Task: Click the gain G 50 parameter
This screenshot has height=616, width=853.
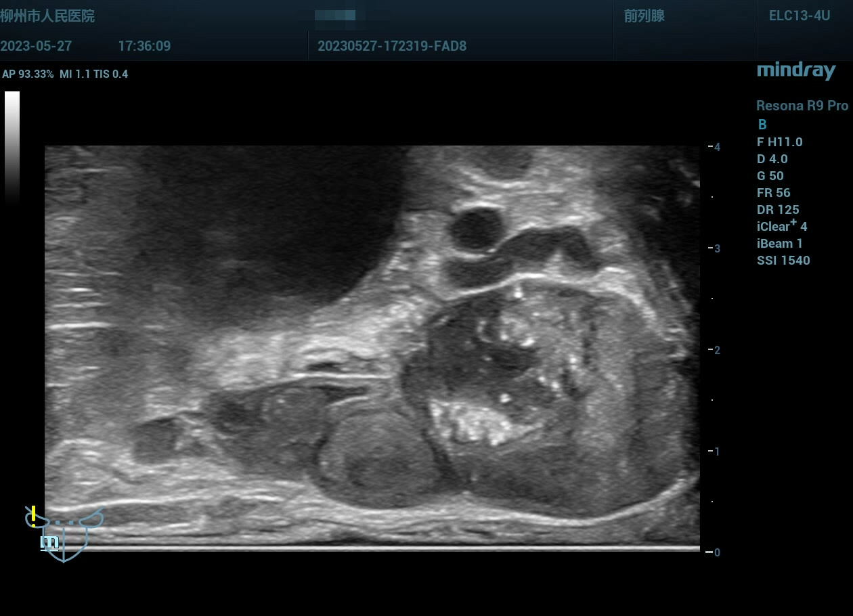Action: tap(770, 176)
